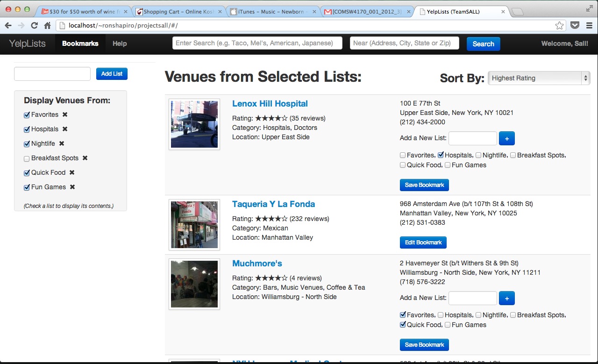Check Nightlife for Muchmore's
Viewport: 598px width, 364px height.
(478, 315)
